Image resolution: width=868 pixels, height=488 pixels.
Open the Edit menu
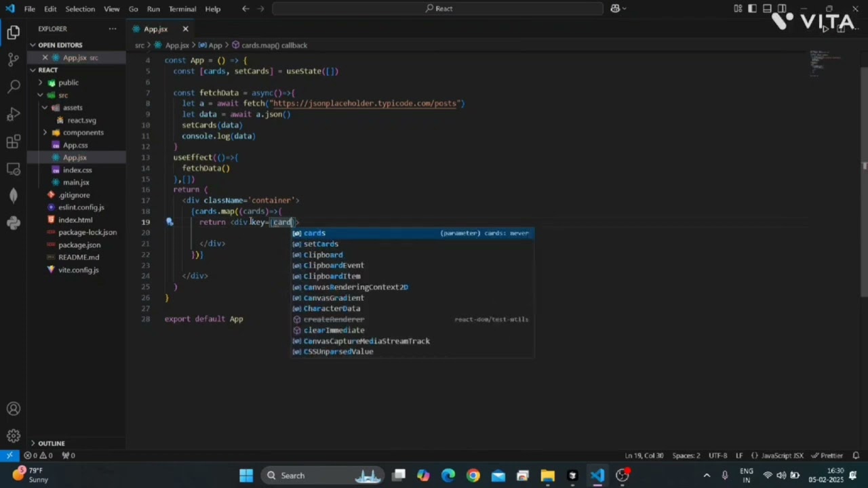(x=51, y=9)
